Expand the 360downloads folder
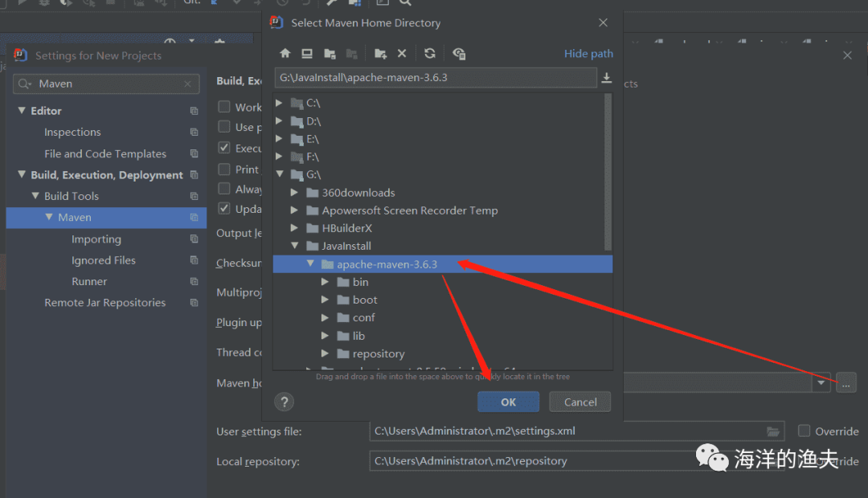868x498 pixels. pyautogui.click(x=294, y=193)
